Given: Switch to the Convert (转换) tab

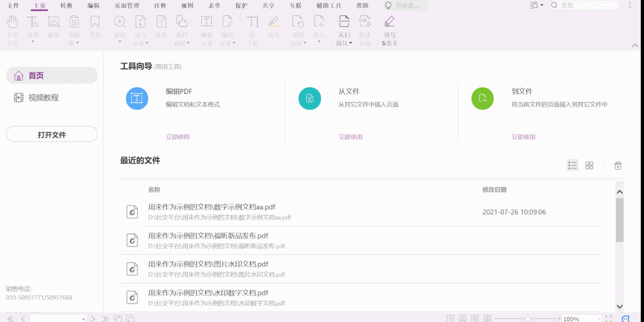Looking at the screenshot, I should [66, 6].
